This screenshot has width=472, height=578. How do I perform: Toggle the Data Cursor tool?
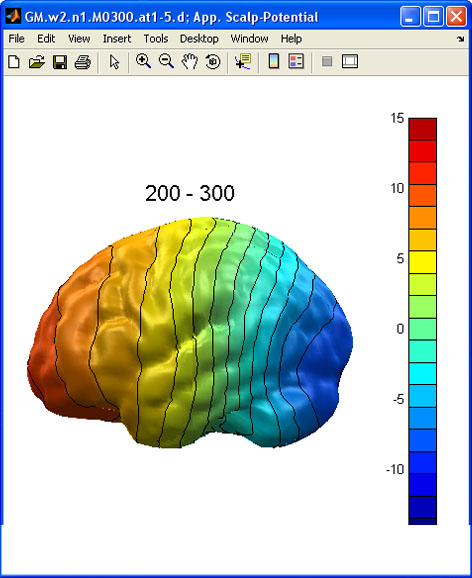[243, 61]
